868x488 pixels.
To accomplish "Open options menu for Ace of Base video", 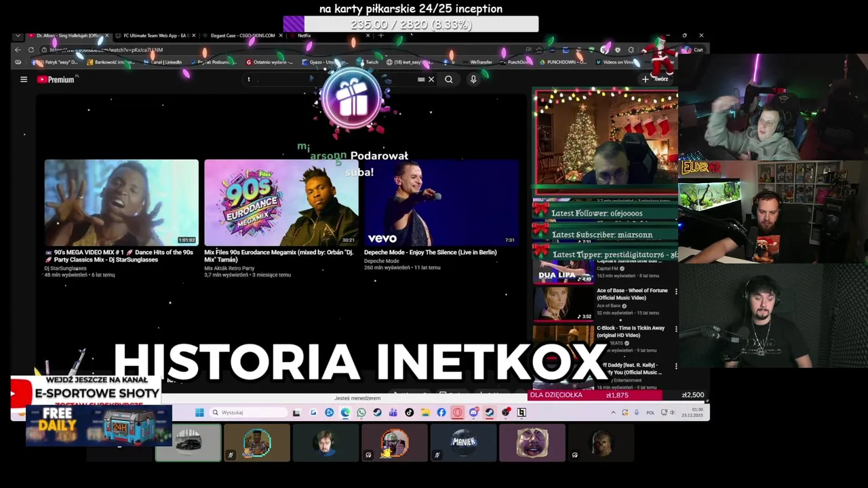I will (x=675, y=291).
